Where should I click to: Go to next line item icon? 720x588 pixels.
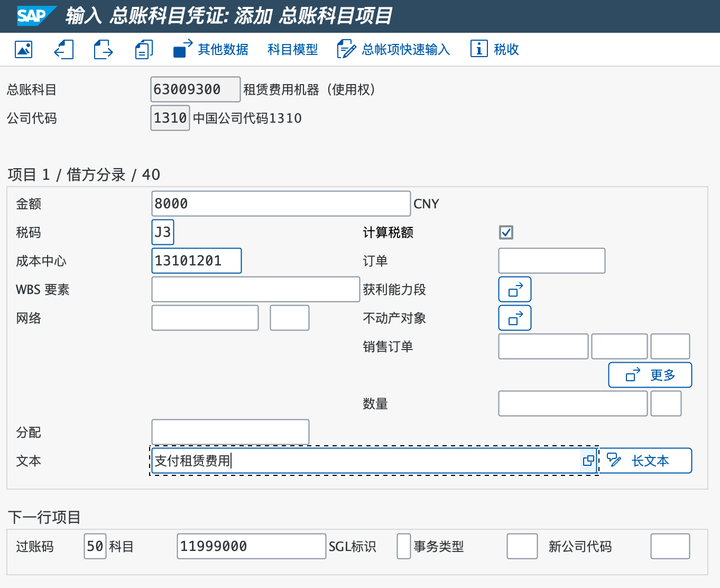point(104,49)
